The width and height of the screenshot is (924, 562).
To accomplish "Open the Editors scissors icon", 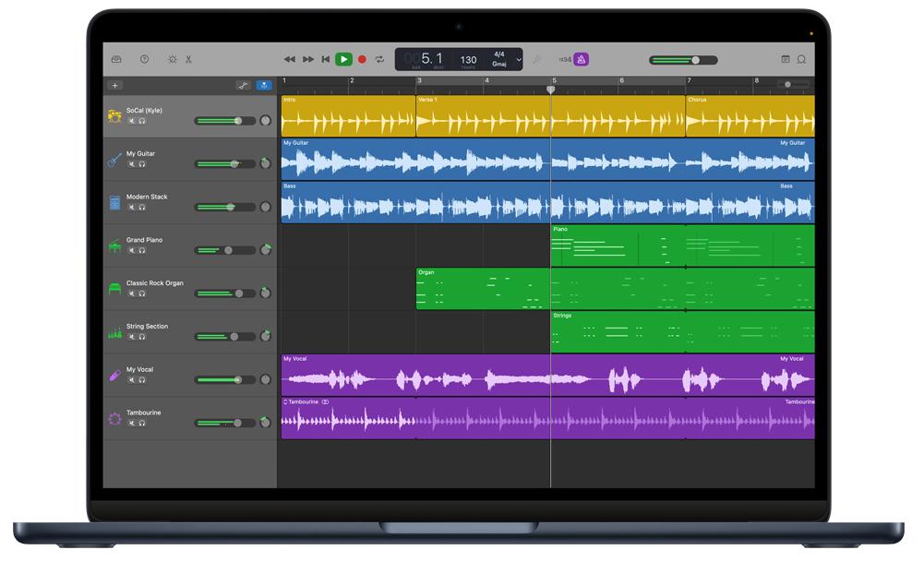I will tap(188, 59).
